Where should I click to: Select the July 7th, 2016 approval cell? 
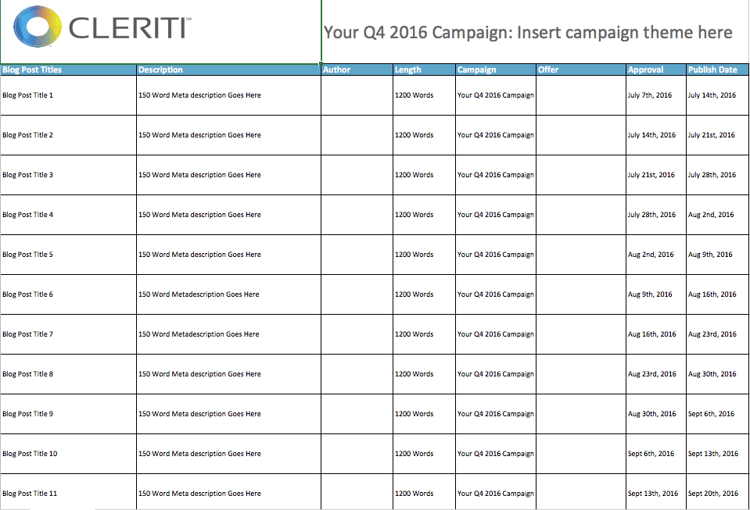tap(656, 95)
